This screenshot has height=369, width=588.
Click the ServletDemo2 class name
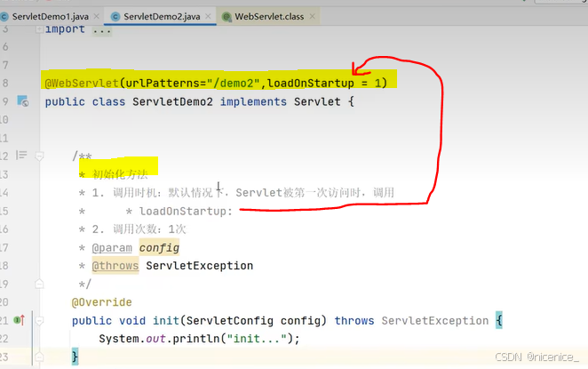(173, 101)
